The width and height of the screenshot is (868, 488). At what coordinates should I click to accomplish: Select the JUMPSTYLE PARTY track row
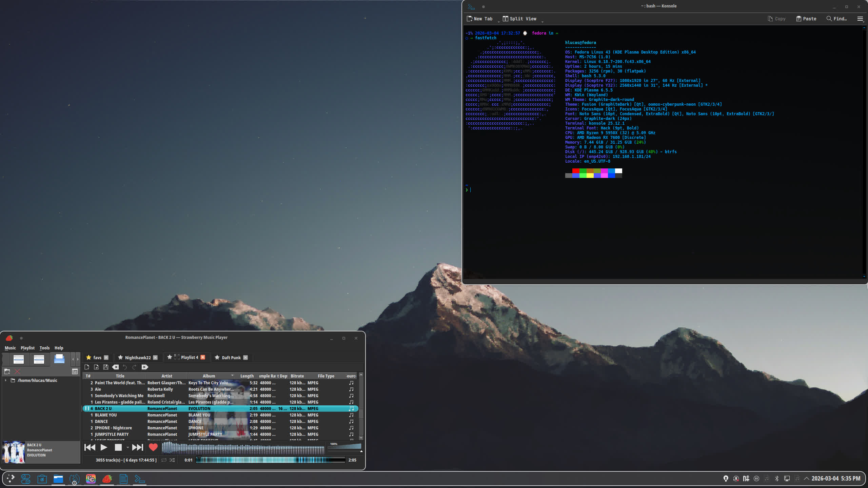(x=220, y=434)
